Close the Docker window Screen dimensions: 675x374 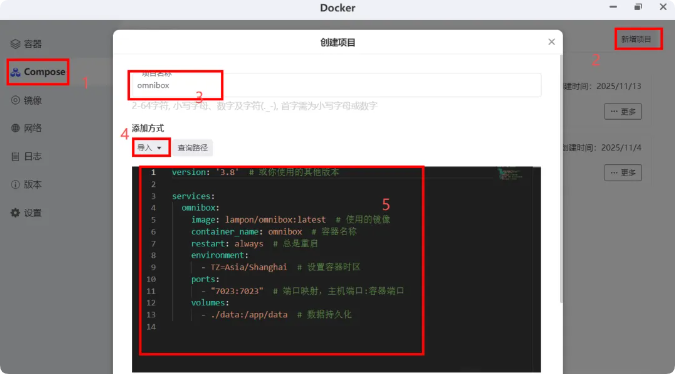click(663, 7)
